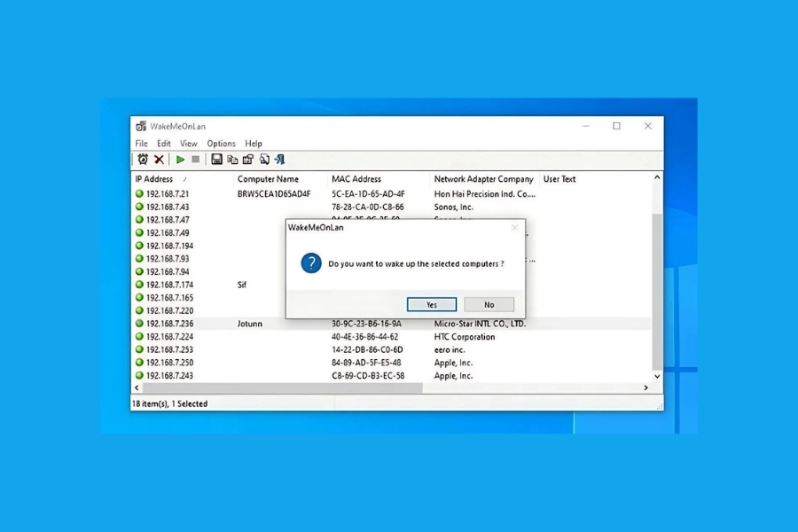
Task: Select the row with IP 192.168.7.250
Action: pyautogui.click(x=391, y=363)
